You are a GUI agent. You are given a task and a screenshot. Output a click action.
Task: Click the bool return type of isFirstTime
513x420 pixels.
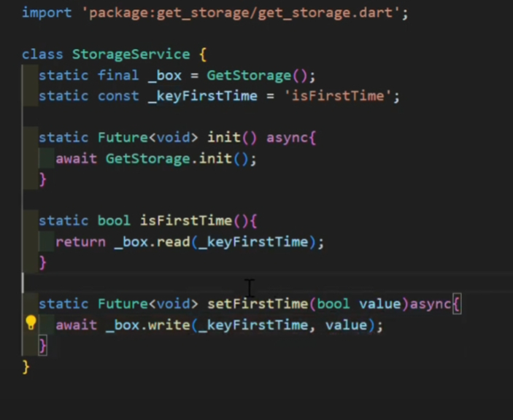coord(114,221)
